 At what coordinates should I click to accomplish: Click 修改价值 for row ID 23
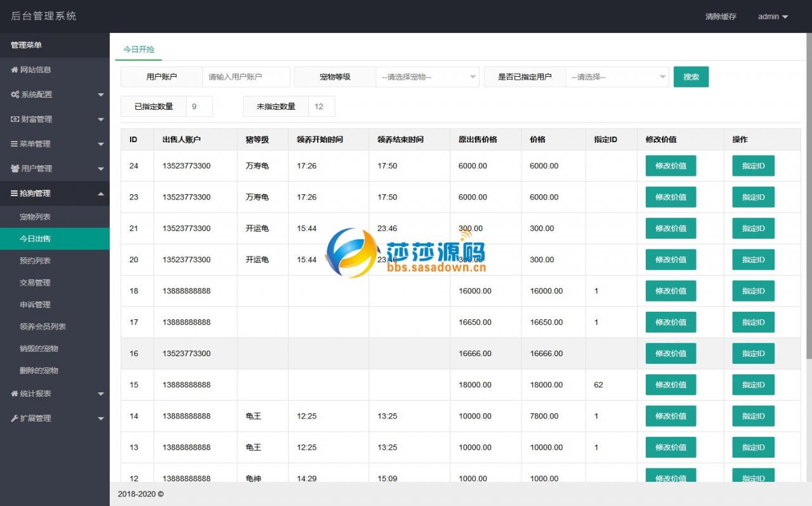[x=671, y=197]
